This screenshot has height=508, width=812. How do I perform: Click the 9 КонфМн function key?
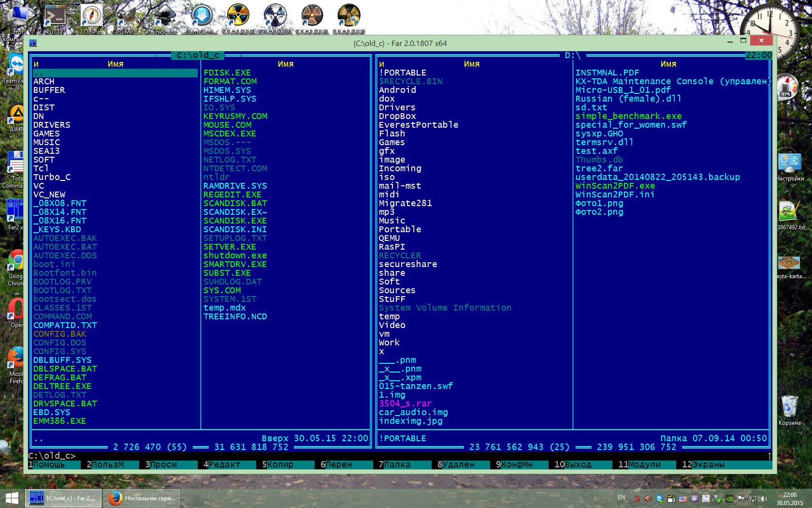pyautogui.click(x=522, y=464)
